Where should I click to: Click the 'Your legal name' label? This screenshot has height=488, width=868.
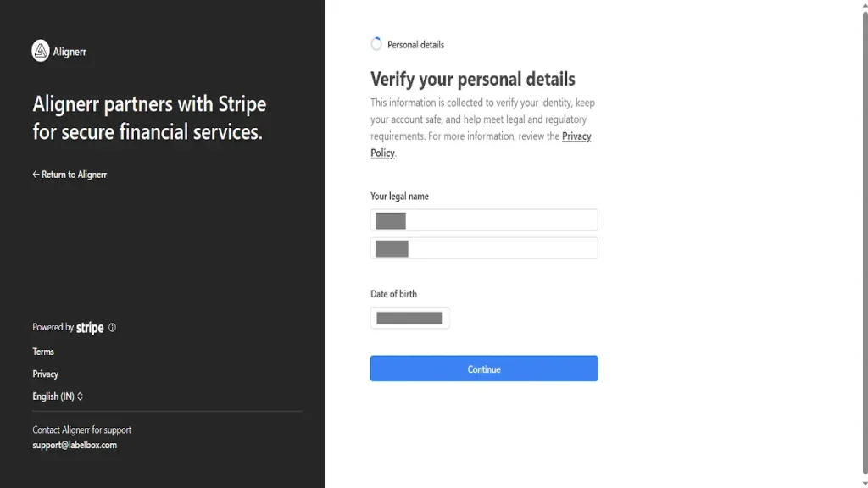pos(400,197)
